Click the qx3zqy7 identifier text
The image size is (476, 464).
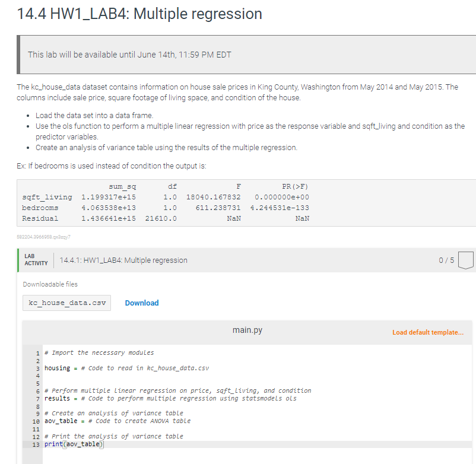coord(43,237)
